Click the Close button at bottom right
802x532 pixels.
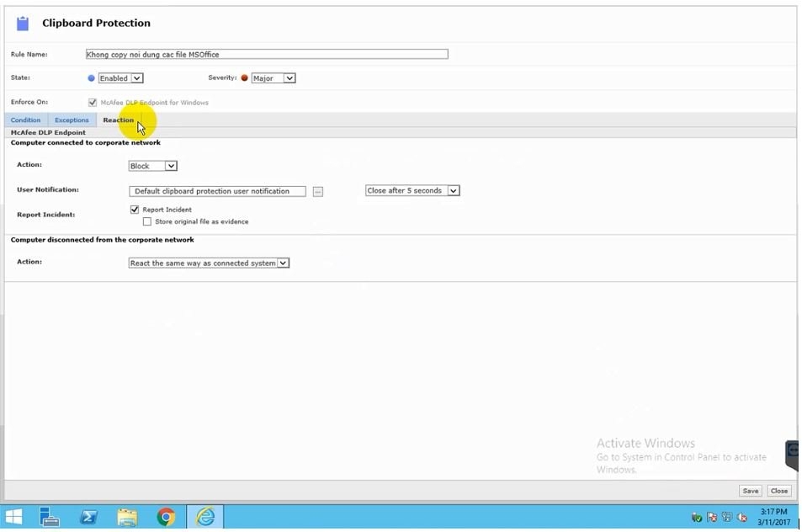pyautogui.click(x=778, y=491)
